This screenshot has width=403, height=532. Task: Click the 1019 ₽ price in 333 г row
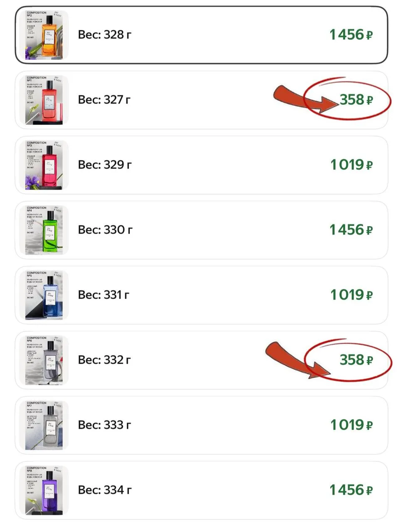[351, 425]
